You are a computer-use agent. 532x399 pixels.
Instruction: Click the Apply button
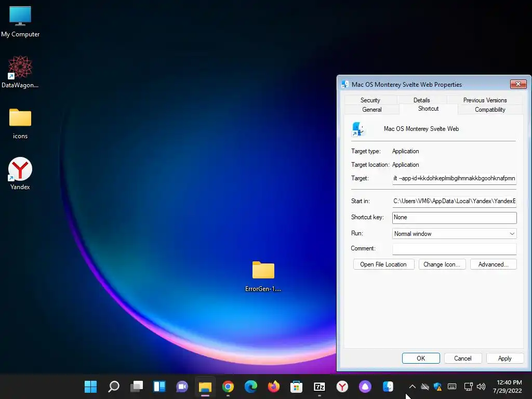505,358
